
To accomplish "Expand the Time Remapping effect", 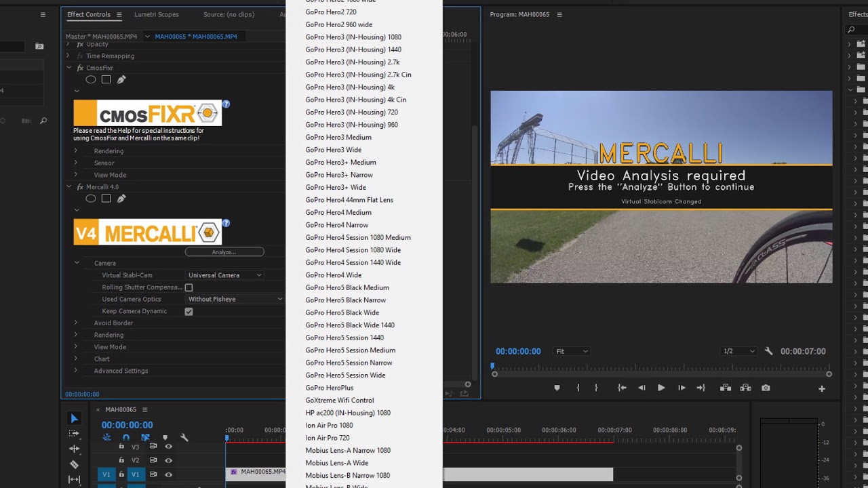I will point(68,56).
